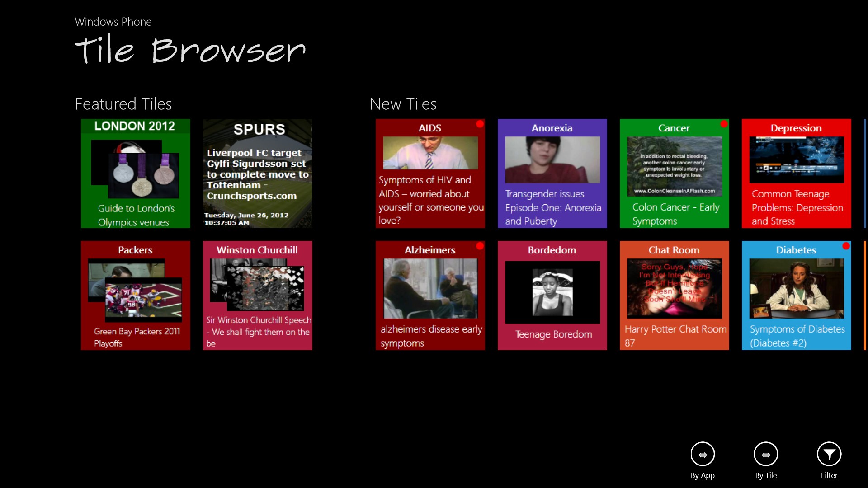Open the Depression tile
The width and height of the screenshot is (868, 488).
(796, 173)
